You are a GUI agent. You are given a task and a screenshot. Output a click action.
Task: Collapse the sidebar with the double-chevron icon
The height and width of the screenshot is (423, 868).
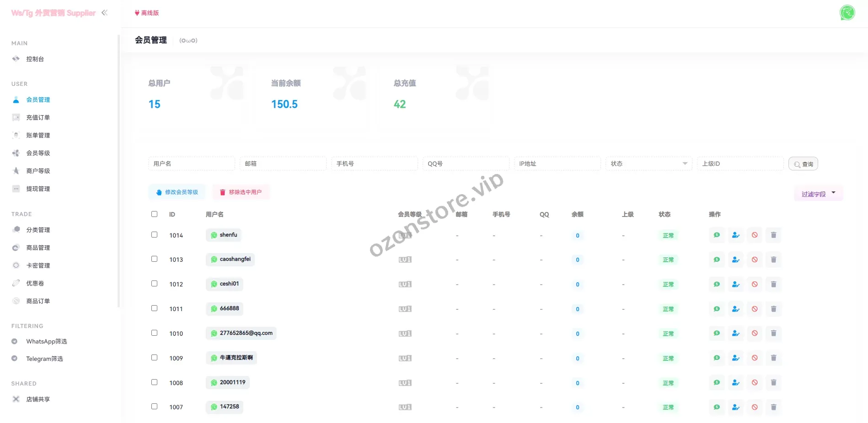(x=105, y=13)
